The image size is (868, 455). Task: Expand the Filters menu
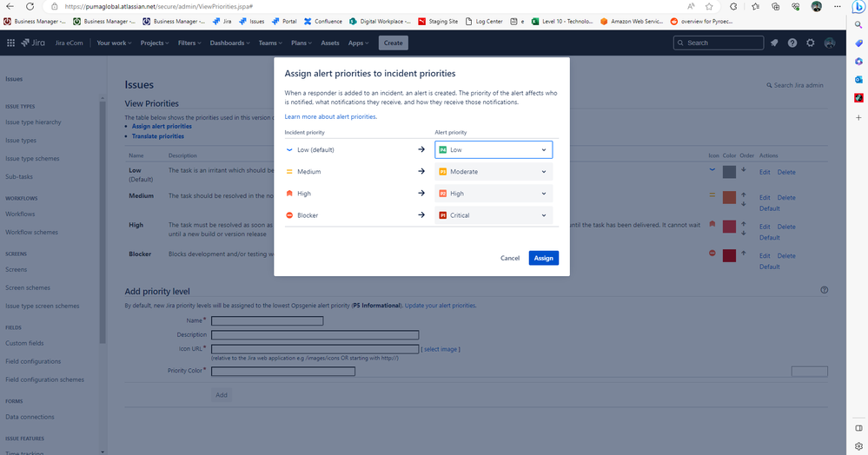189,43
